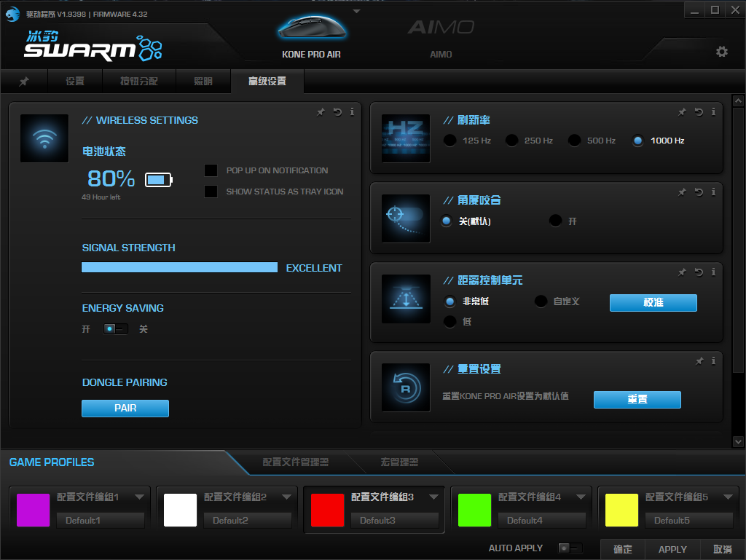
Task: Select 自定义 custom lift-off distance
Action: 541,301
